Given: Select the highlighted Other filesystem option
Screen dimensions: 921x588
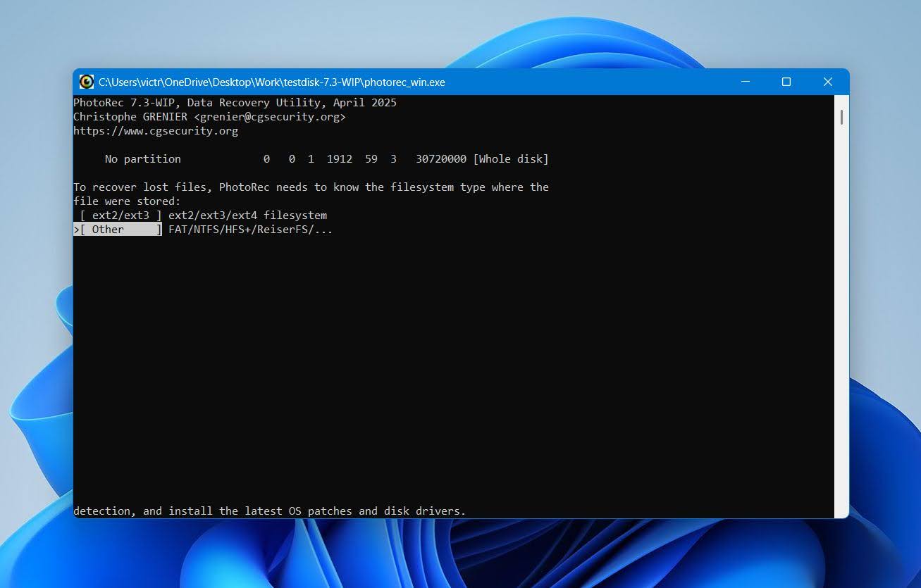Looking at the screenshot, I should tap(117, 229).
